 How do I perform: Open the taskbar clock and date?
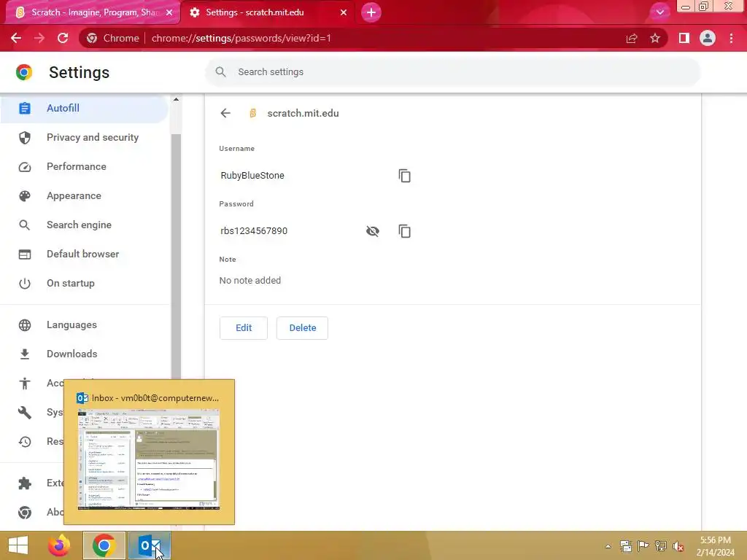pos(716,546)
